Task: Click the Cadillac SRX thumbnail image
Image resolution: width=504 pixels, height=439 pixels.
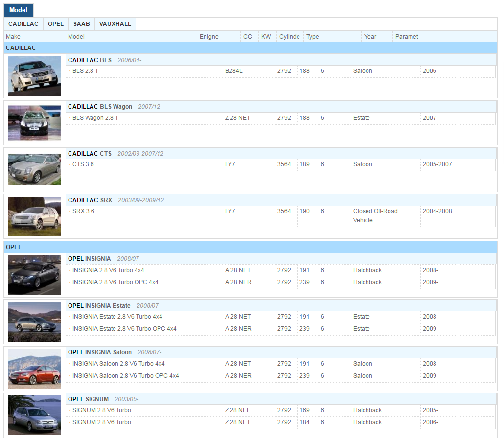Action: pyautogui.click(x=35, y=216)
